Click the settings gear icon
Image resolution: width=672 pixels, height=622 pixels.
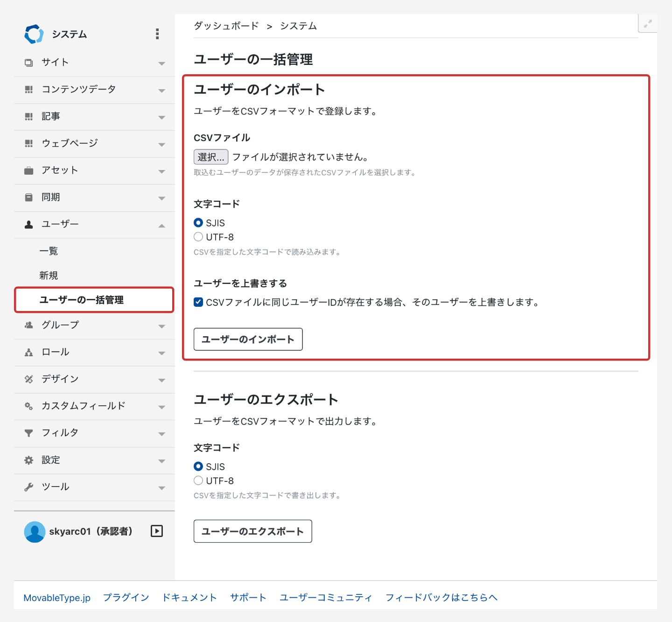click(x=29, y=460)
